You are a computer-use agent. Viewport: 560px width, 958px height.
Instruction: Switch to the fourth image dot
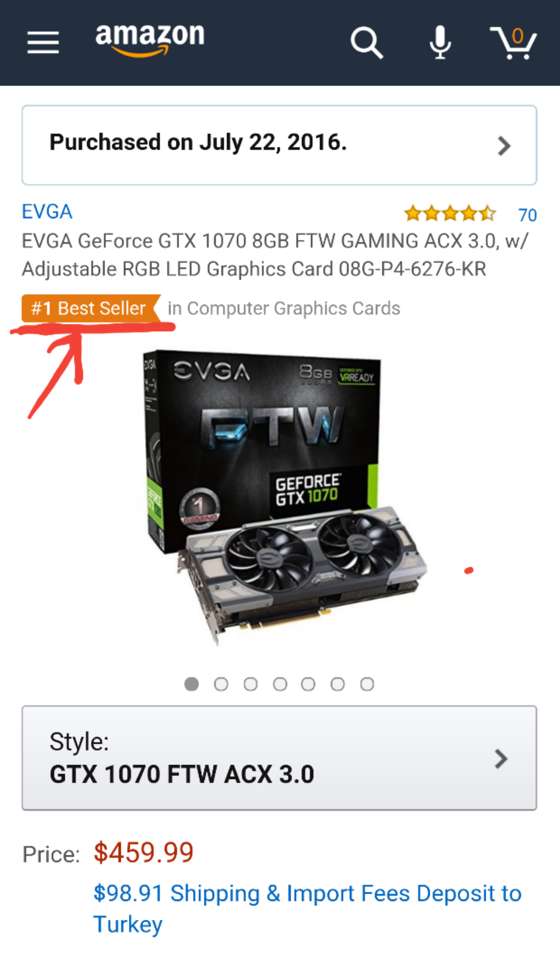pyautogui.click(x=280, y=684)
